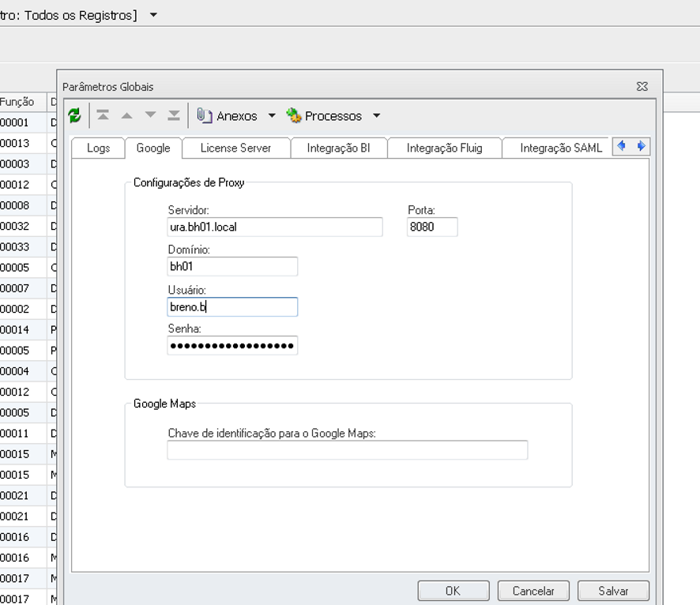Click the green refresh icon in toolbar

(x=74, y=115)
